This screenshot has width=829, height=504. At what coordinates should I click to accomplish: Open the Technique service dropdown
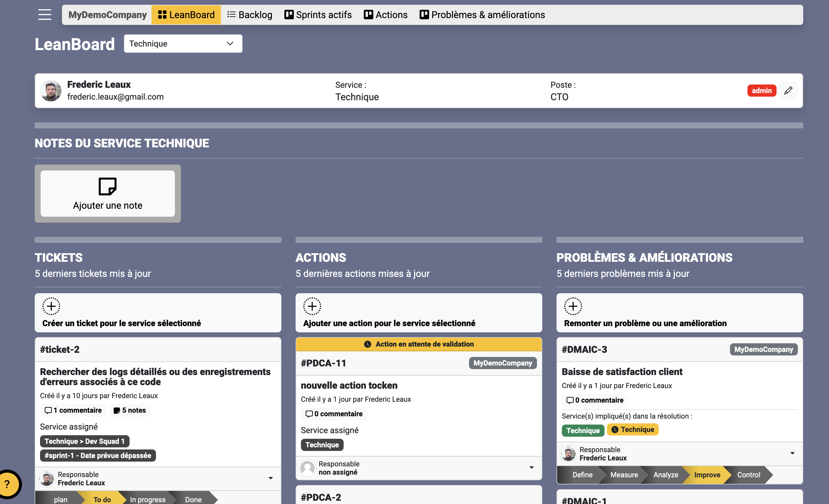183,44
